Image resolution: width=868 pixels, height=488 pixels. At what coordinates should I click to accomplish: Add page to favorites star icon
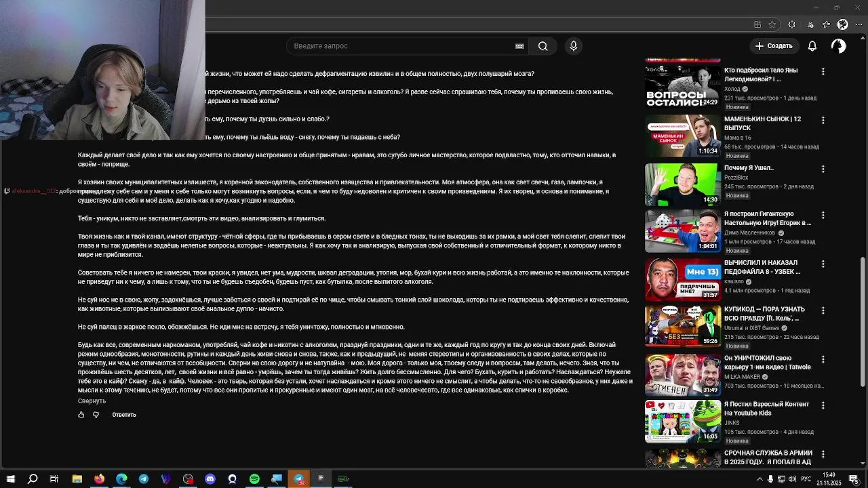click(772, 24)
